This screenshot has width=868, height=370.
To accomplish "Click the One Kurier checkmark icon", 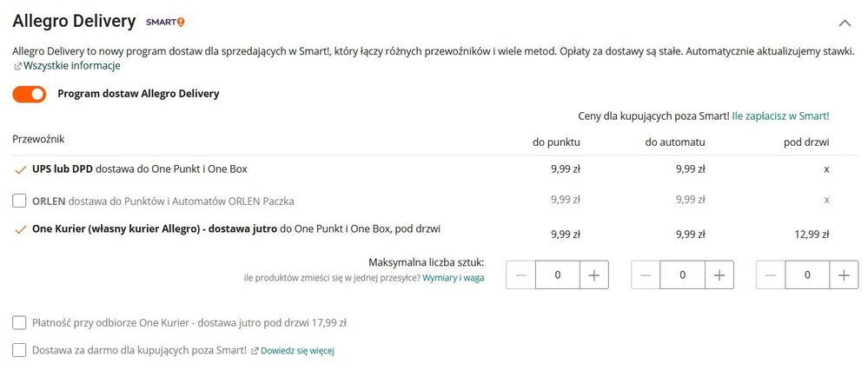I will coord(21,230).
